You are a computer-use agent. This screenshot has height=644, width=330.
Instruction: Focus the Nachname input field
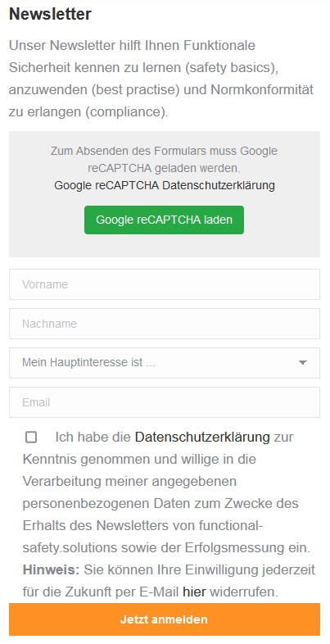165,324
